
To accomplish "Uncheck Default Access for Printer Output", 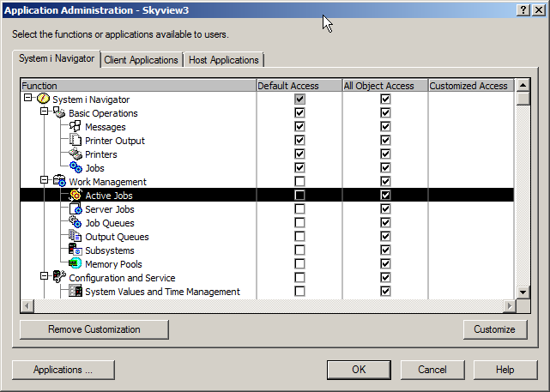I will click(299, 141).
